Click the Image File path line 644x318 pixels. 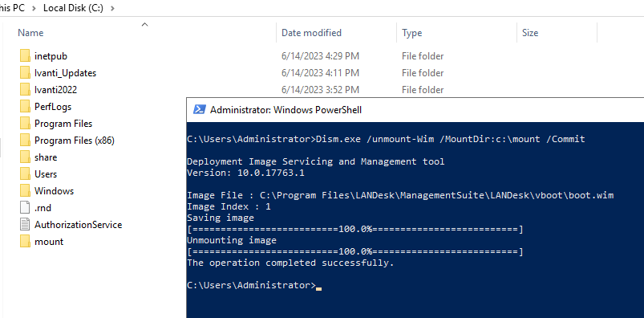400,195
